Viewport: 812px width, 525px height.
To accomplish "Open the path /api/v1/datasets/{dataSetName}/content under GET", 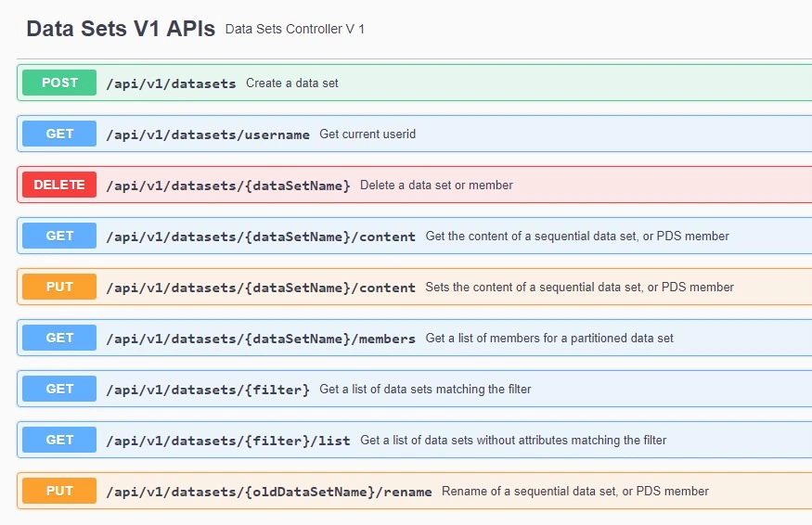I will click(261, 237).
